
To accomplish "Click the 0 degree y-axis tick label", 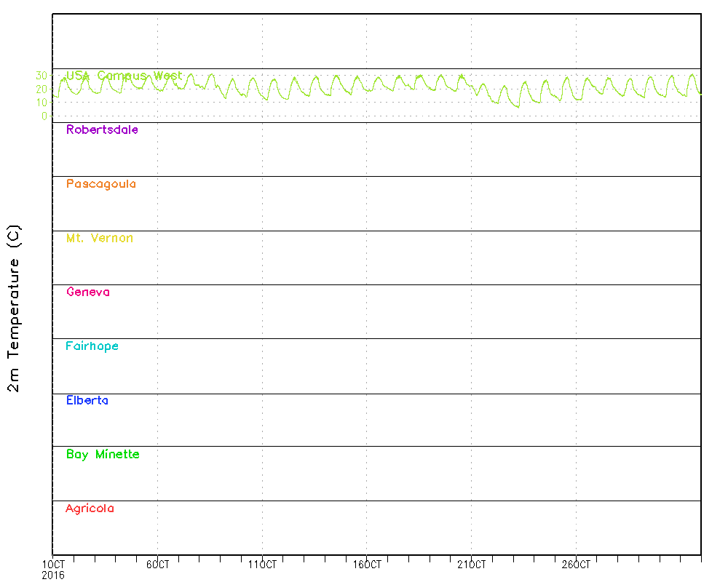I will 44,116.
